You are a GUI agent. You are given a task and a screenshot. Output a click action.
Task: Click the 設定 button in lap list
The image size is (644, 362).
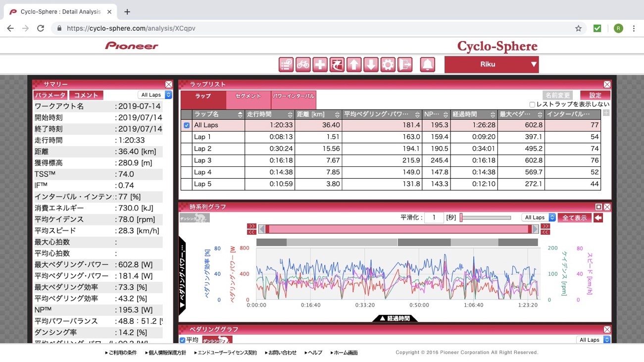595,95
